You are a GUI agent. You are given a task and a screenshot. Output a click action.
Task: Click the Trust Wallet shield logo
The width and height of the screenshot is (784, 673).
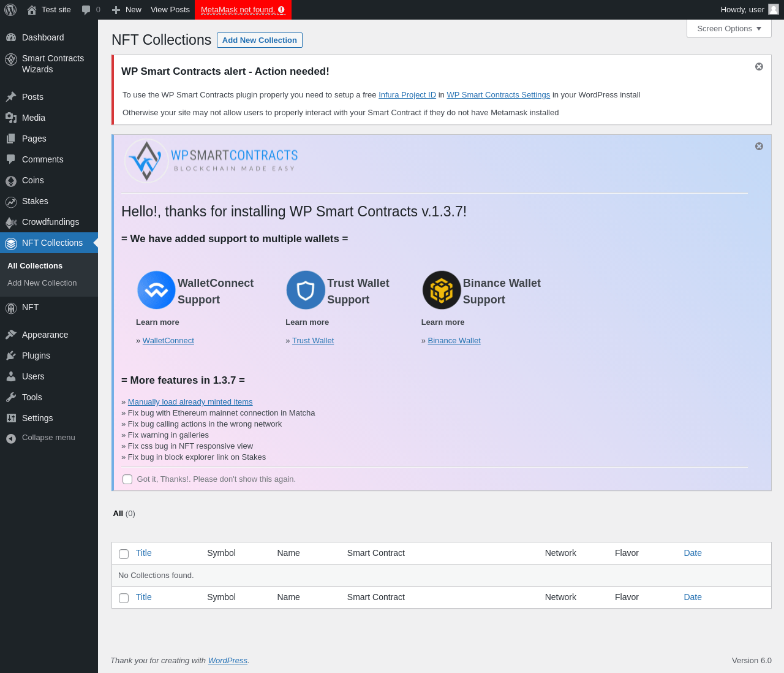[306, 290]
